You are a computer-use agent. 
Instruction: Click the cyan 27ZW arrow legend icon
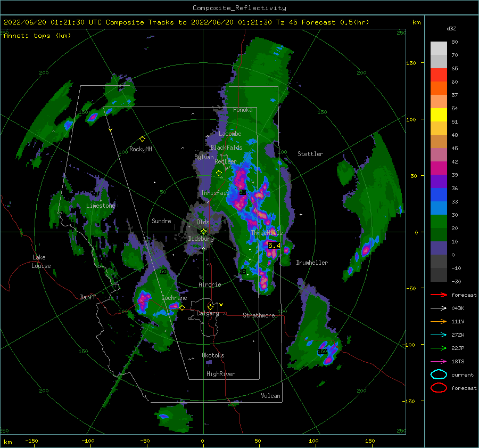(439, 335)
